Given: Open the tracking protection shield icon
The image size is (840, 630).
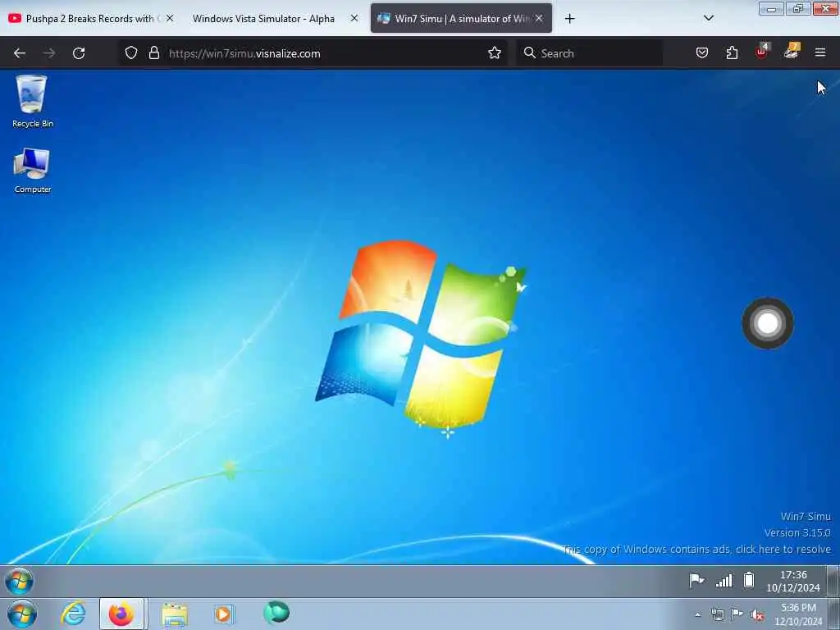Looking at the screenshot, I should (x=131, y=53).
